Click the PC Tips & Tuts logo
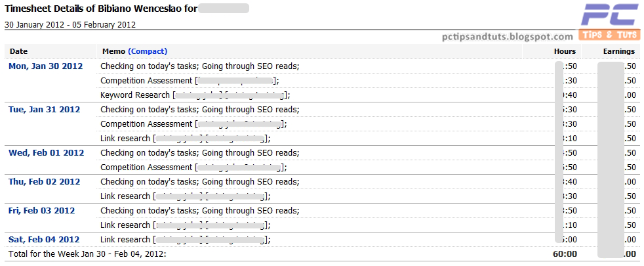 pos(611,21)
